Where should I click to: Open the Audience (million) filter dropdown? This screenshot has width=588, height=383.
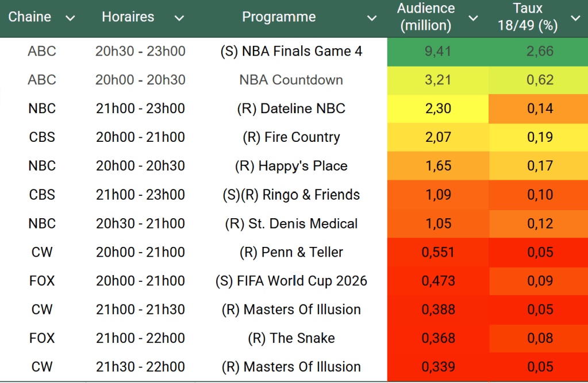click(x=473, y=18)
